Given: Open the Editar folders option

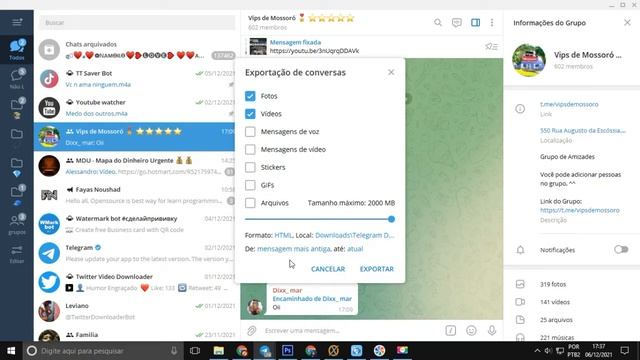Looking at the screenshot, I should (17, 253).
